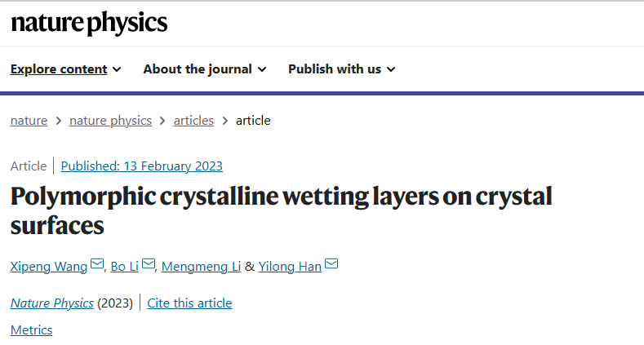Click envelope icon next to Bo Li
644x345 pixels.
point(149,263)
